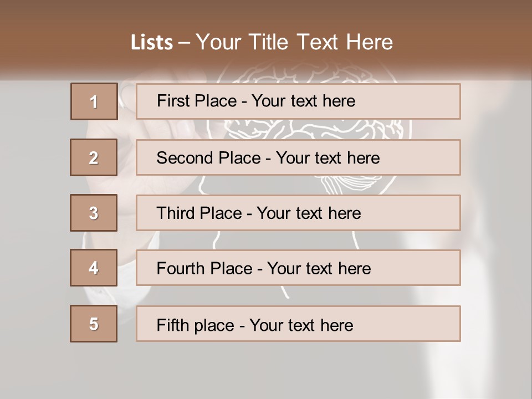
Task: Click the Fourth Place text bar
Action: (x=298, y=268)
